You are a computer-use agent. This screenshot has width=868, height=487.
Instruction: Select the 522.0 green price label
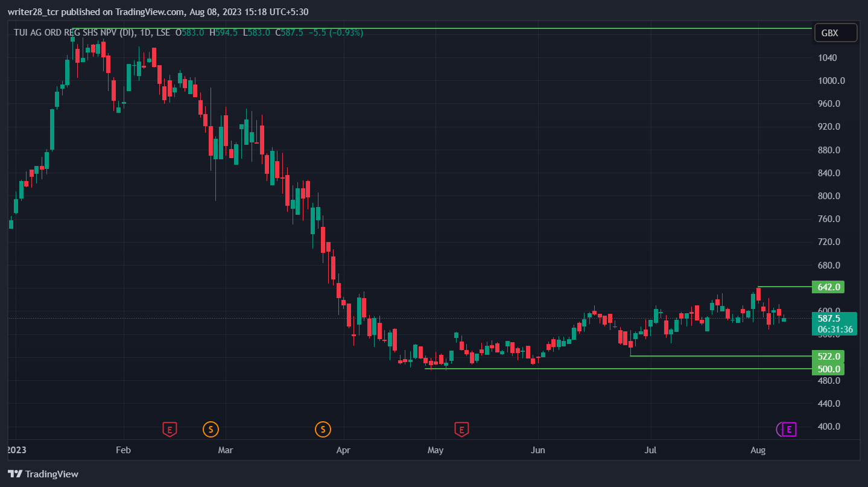[828, 356]
